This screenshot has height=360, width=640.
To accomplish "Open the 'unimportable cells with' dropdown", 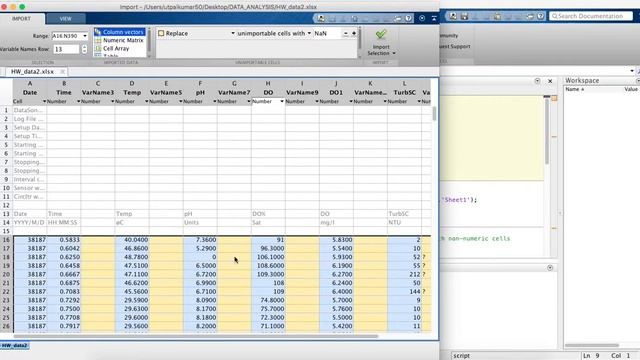I will (x=309, y=33).
